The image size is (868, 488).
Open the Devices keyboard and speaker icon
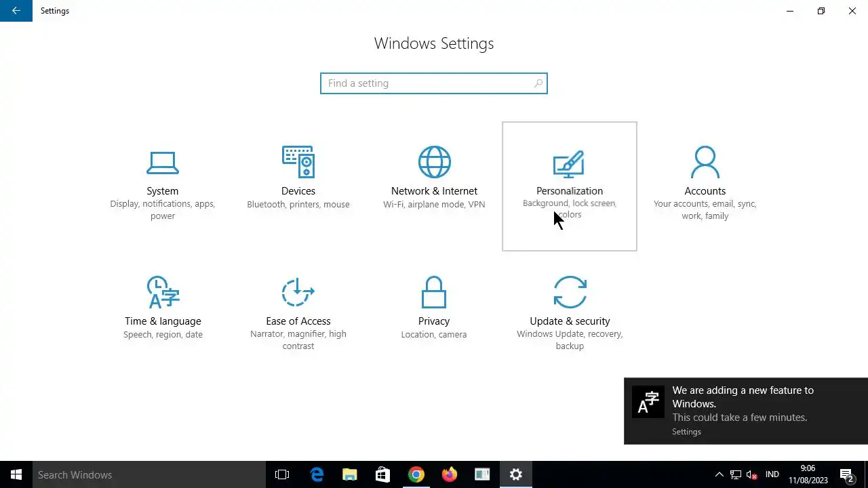[x=298, y=162]
